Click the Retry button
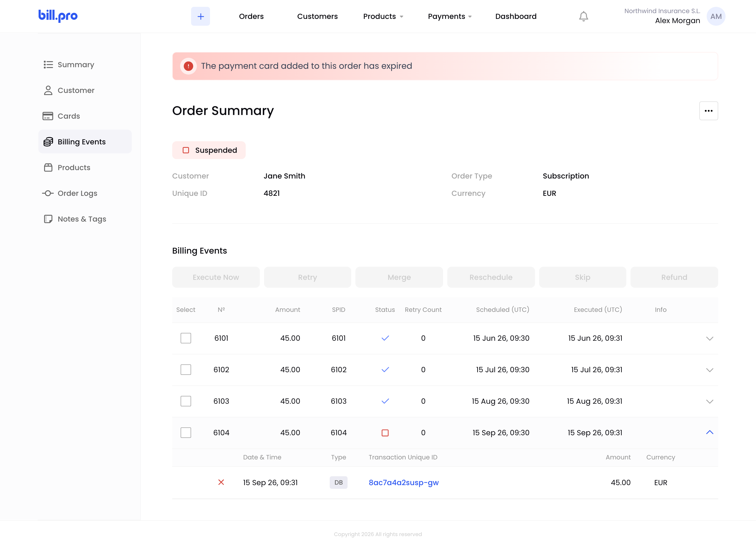 tap(307, 277)
